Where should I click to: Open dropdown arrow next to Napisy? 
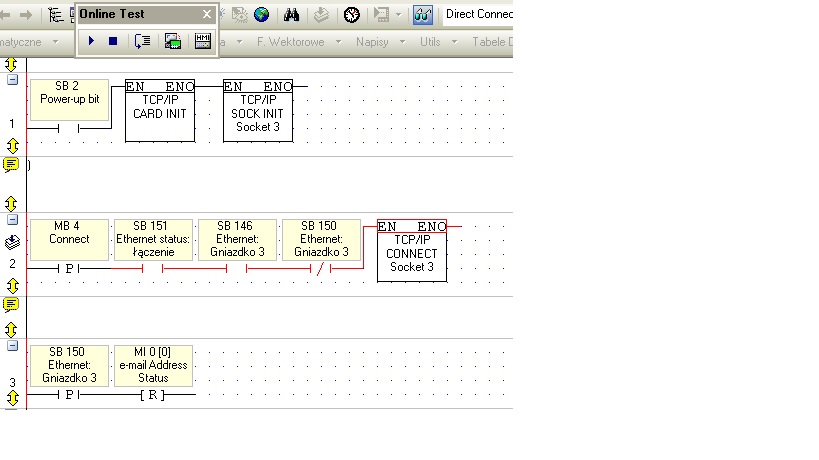402,42
